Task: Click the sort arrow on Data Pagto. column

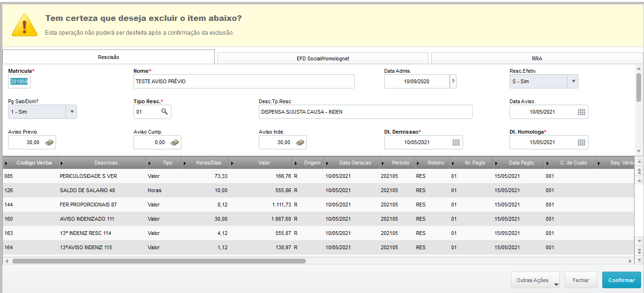Action: pyautogui.click(x=496, y=163)
